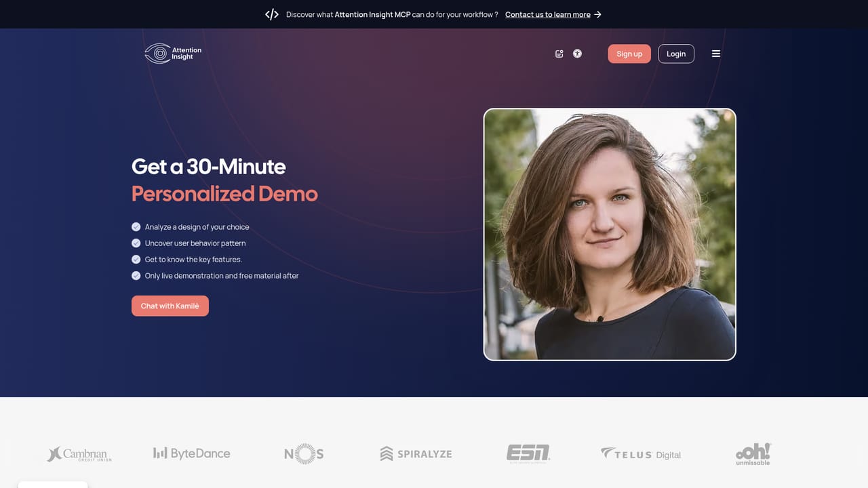Click the NOS logo
Image resolution: width=868 pixels, height=488 pixels.
point(304,453)
